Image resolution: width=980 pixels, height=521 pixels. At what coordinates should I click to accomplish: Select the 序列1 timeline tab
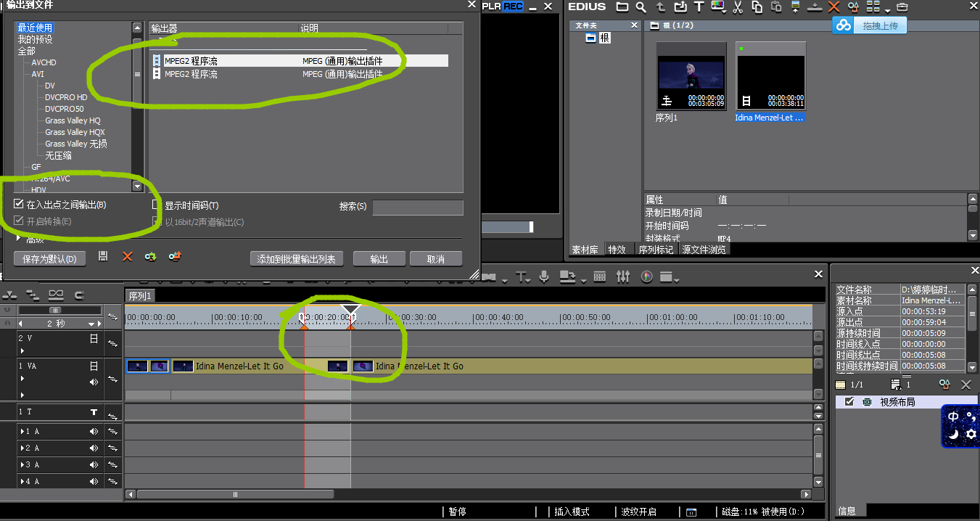tap(140, 296)
